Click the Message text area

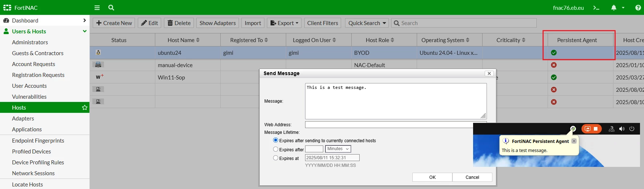[x=396, y=101]
